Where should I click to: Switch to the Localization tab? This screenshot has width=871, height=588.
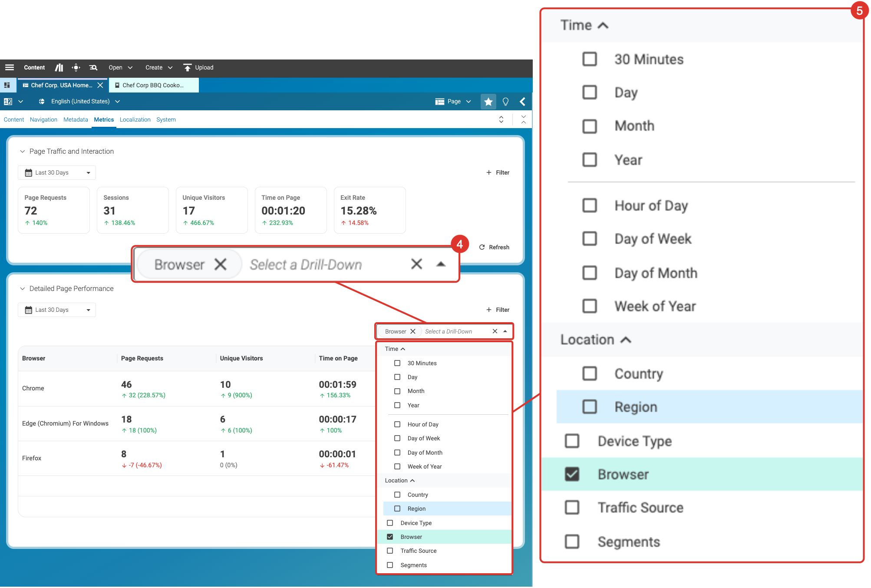click(x=135, y=119)
